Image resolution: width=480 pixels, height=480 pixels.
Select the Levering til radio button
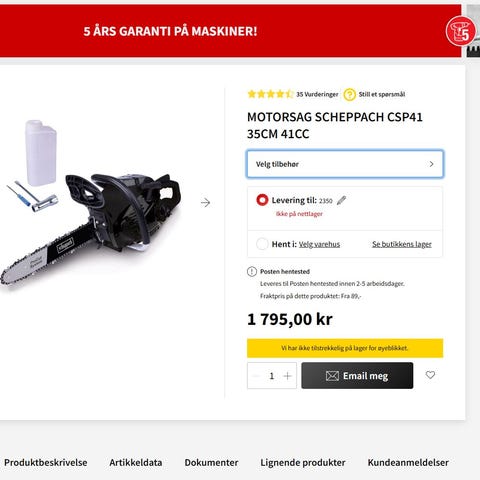coord(262,200)
